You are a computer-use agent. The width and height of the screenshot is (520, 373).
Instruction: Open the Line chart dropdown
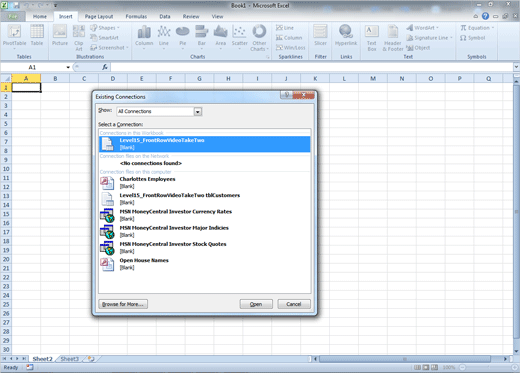[164, 37]
